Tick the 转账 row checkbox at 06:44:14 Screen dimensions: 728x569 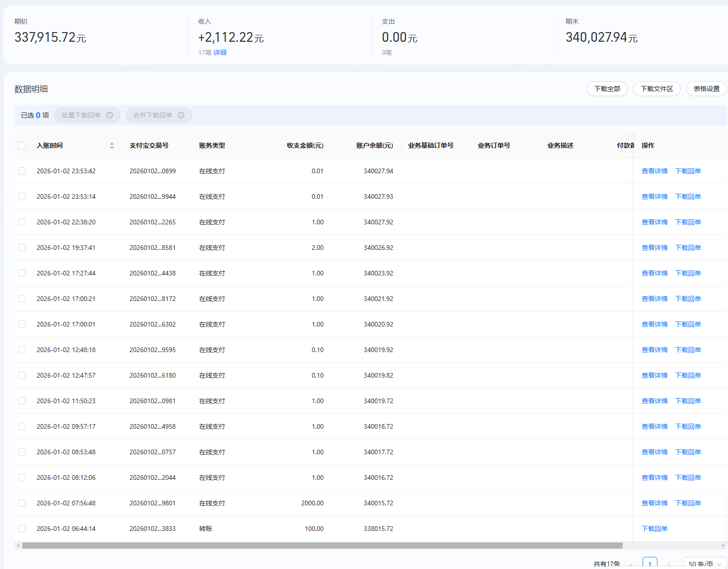click(x=22, y=529)
